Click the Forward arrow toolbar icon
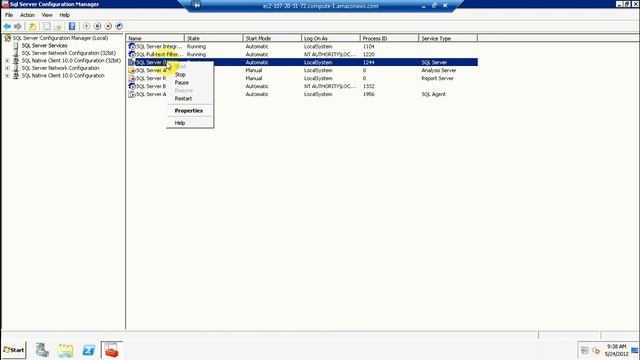640x360 pixels. click(x=18, y=27)
